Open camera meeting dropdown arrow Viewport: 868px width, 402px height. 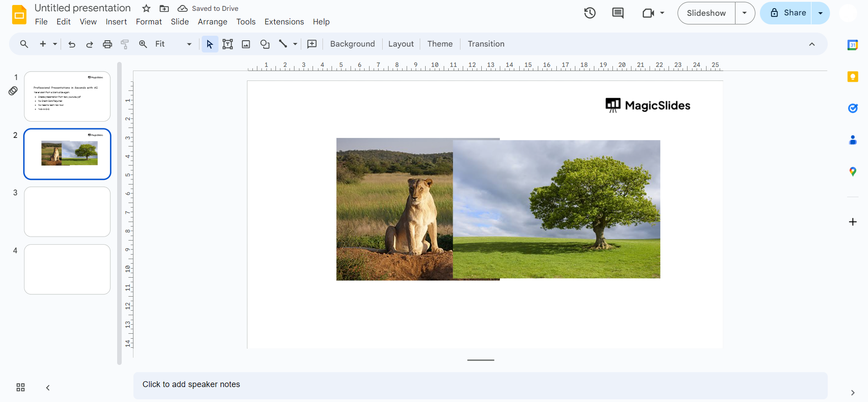coord(662,13)
